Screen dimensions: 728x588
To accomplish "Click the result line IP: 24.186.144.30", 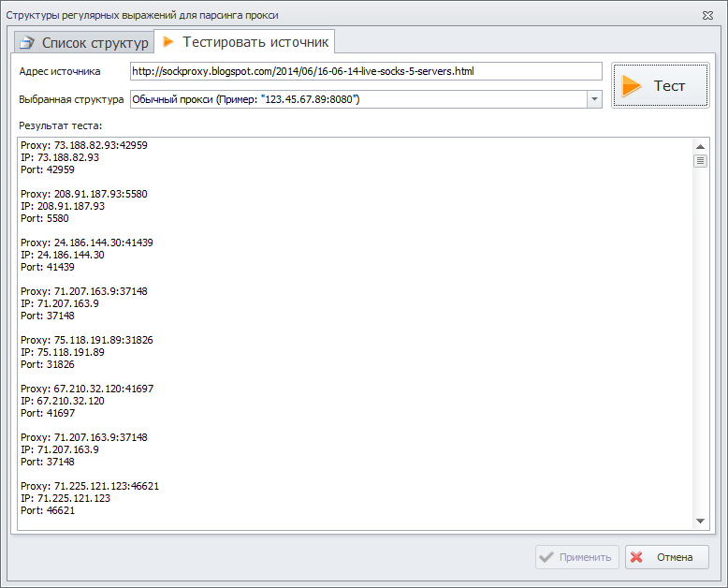I will 62,255.
